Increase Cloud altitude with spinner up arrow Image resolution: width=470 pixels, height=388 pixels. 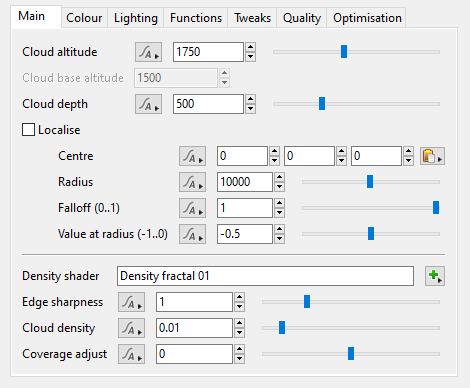point(251,47)
